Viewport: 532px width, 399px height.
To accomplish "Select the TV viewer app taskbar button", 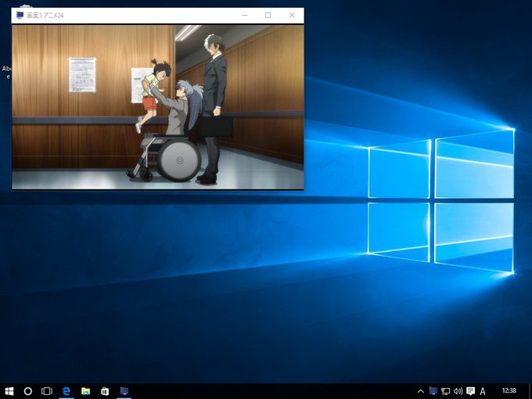I will (x=124, y=391).
